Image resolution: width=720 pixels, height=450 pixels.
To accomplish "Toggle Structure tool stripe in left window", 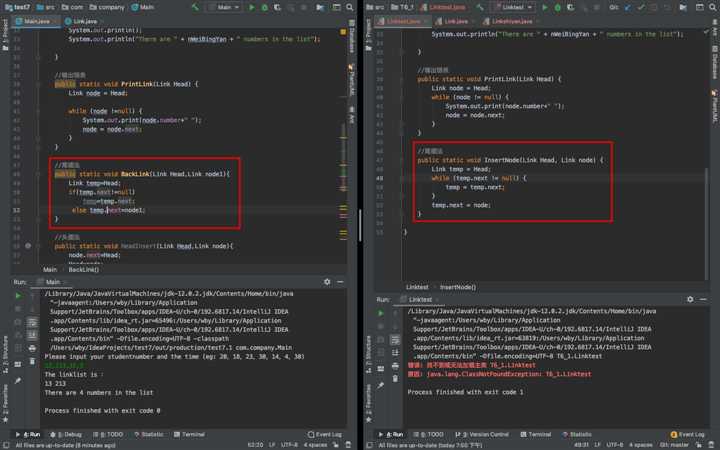I will 5,353.
